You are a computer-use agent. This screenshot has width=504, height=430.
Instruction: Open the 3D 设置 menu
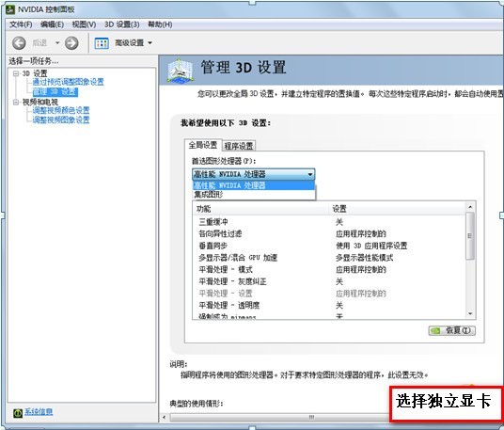click(x=122, y=24)
